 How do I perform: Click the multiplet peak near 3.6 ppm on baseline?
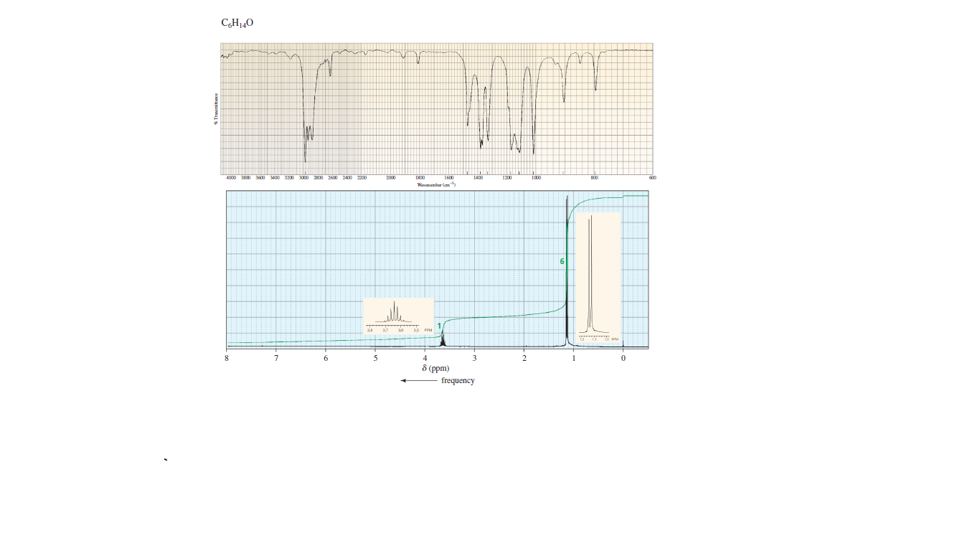(443, 339)
